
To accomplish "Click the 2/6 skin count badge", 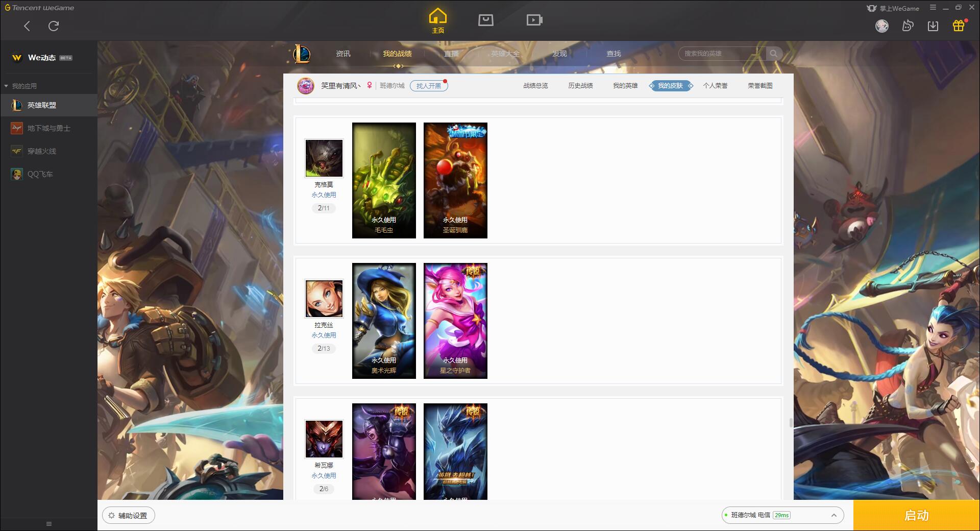I will pos(324,489).
